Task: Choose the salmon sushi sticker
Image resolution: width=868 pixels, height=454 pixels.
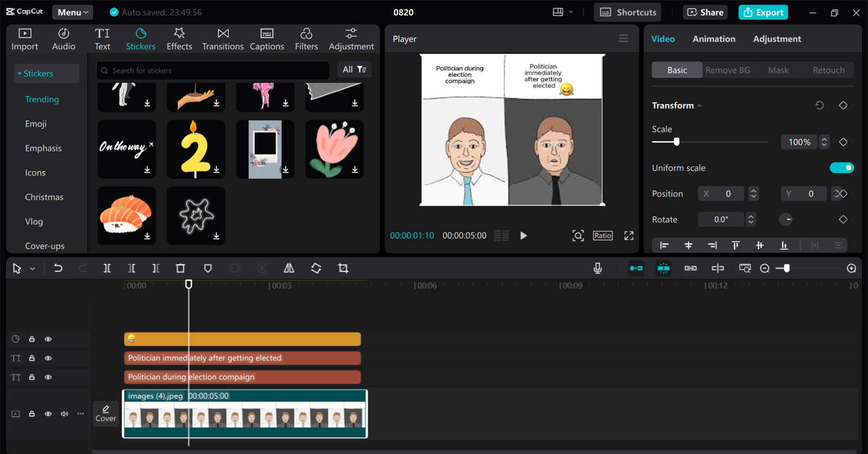Action: pyautogui.click(x=127, y=216)
